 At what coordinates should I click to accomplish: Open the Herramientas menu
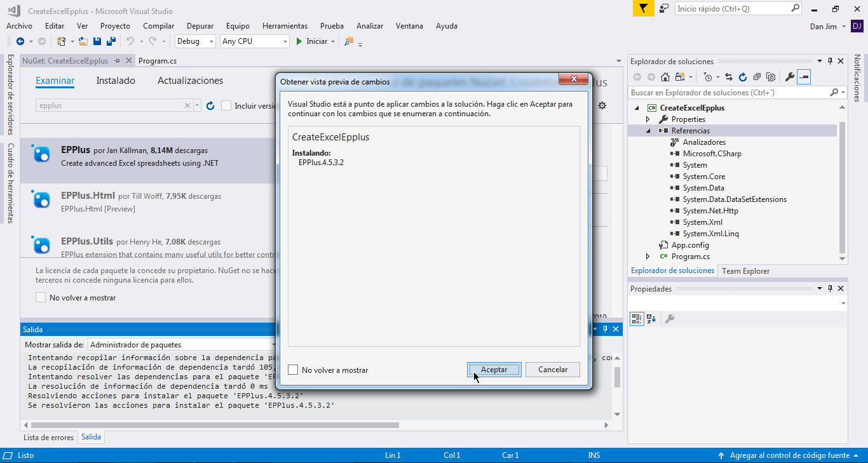coord(285,26)
